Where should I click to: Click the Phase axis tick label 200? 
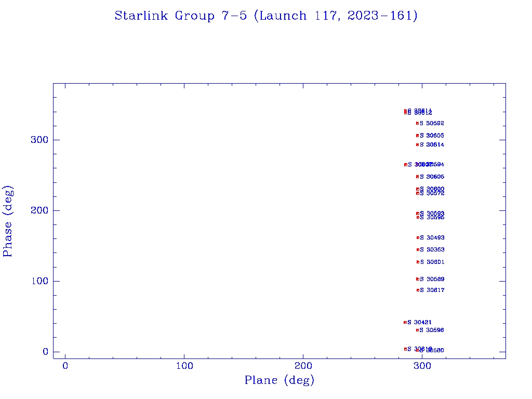pyautogui.click(x=39, y=210)
